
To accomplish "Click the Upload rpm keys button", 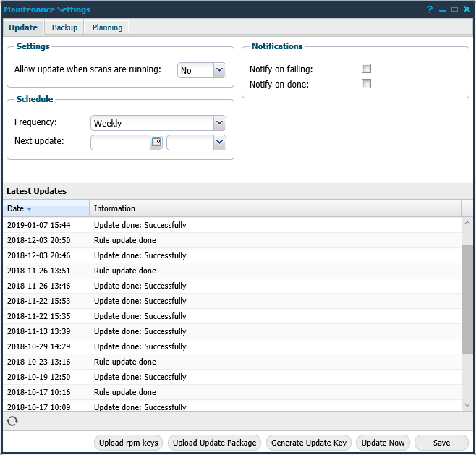I will tap(129, 443).
